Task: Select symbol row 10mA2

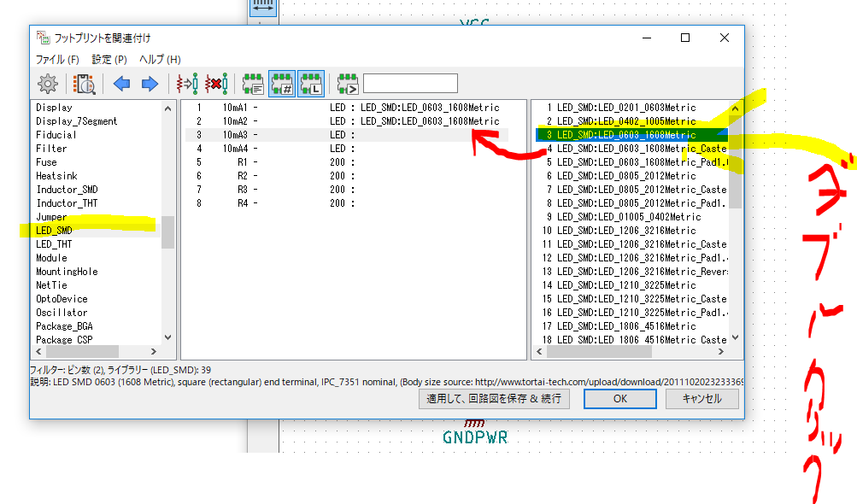Action: pos(347,120)
